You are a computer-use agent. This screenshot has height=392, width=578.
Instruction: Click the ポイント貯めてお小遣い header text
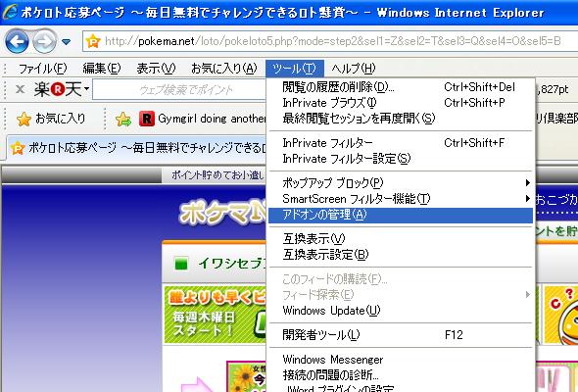pyautogui.click(x=217, y=175)
